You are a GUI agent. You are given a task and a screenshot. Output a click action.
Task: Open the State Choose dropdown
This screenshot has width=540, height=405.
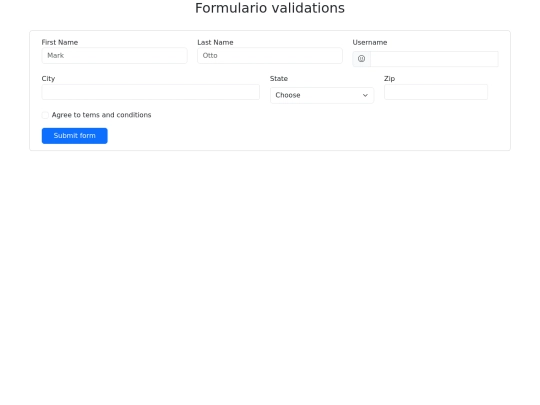click(322, 95)
